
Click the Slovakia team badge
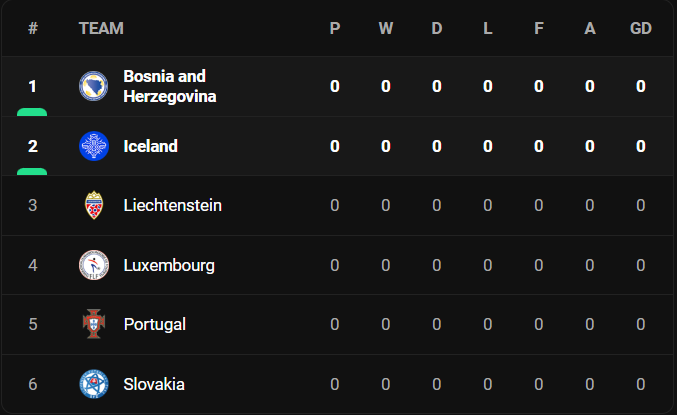[94, 384]
